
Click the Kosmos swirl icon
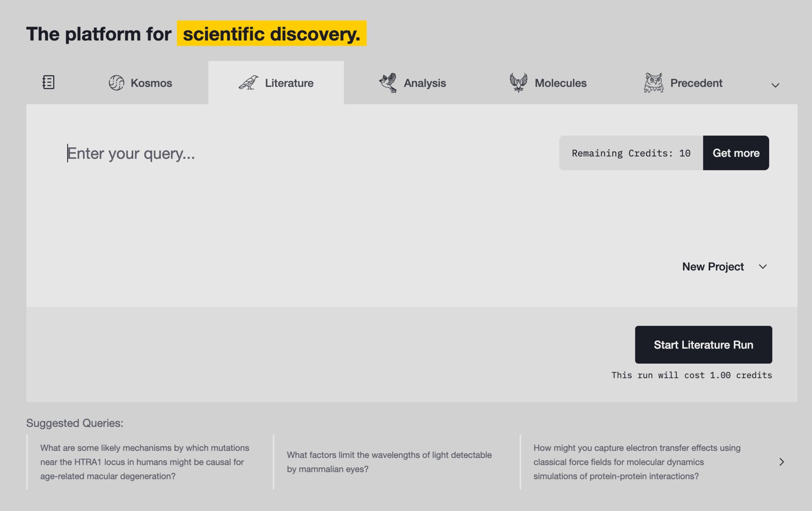coord(116,82)
